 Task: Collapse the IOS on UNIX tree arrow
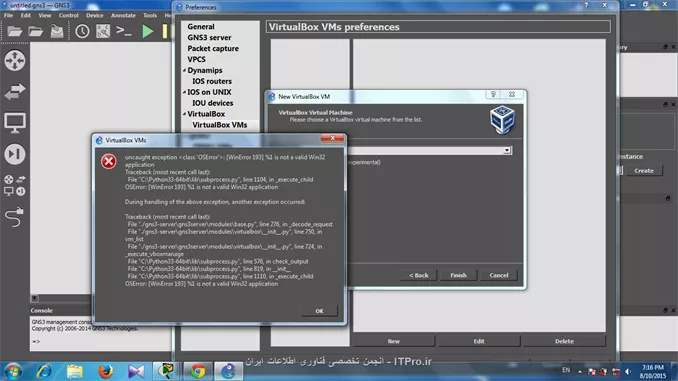pyautogui.click(x=184, y=92)
